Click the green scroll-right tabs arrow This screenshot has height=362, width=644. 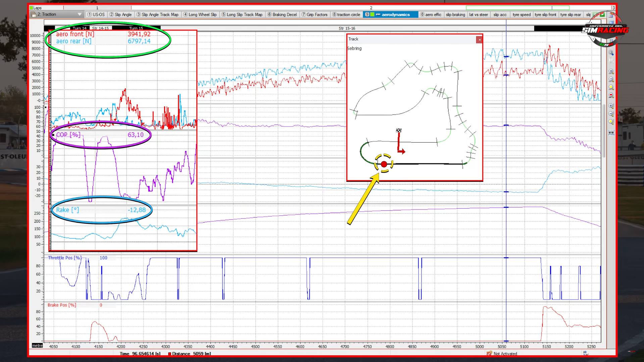coord(602,14)
